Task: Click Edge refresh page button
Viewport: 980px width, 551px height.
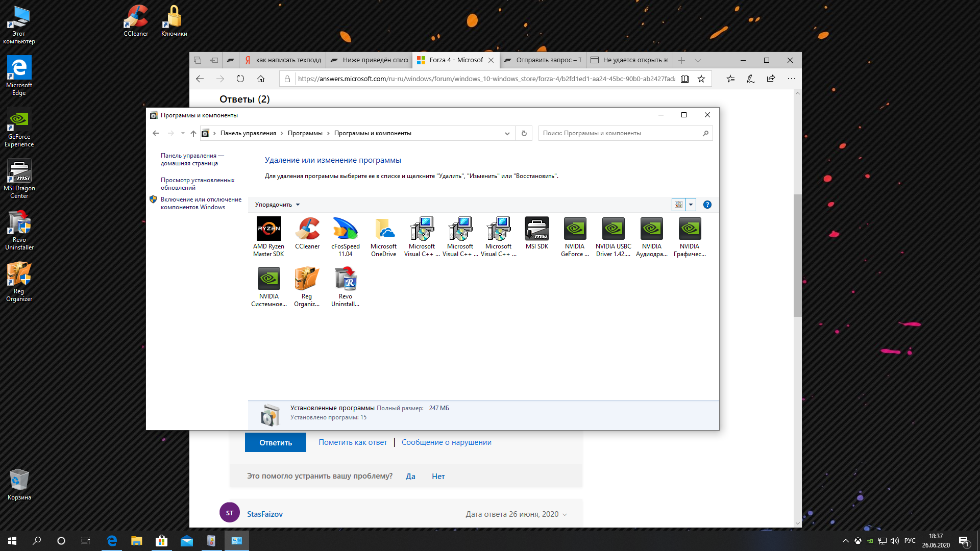Action: (x=240, y=79)
